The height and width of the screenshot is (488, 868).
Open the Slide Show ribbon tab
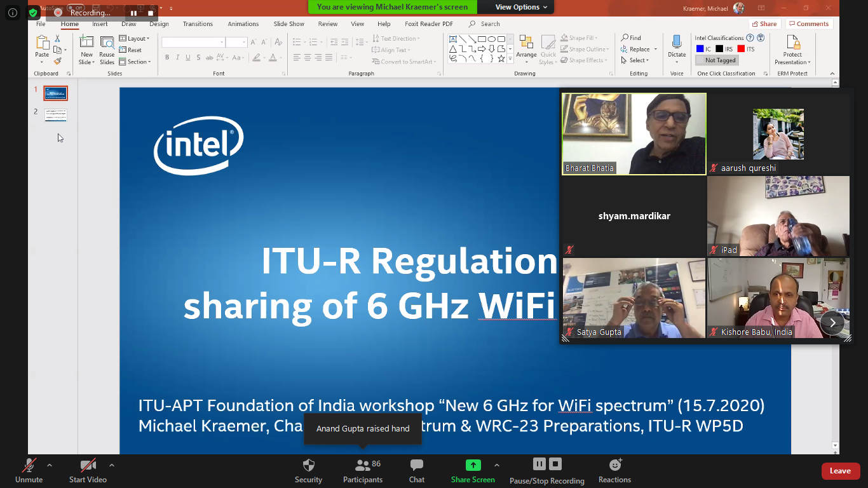click(288, 24)
